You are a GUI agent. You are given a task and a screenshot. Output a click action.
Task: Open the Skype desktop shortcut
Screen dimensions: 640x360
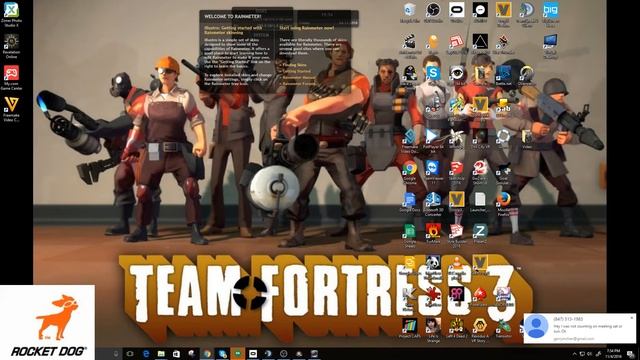(433, 74)
